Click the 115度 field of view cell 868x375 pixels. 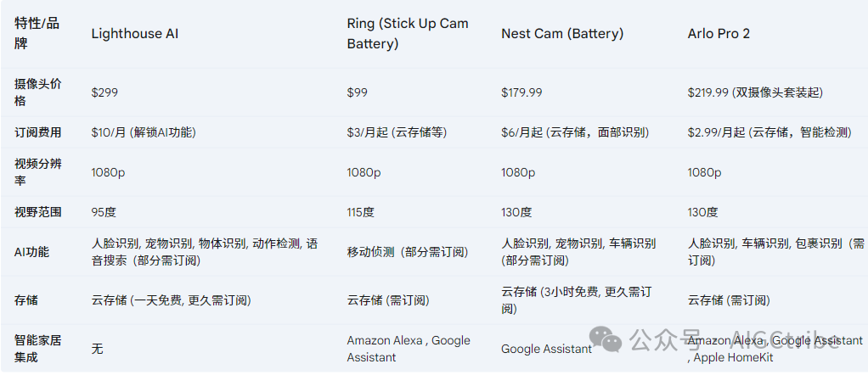pos(360,212)
